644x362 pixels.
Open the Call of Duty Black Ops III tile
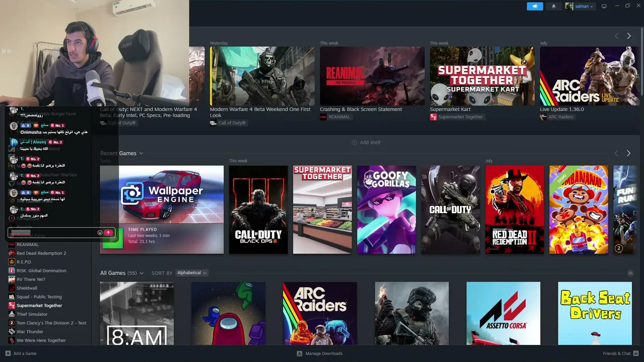[x=259, y=210]
